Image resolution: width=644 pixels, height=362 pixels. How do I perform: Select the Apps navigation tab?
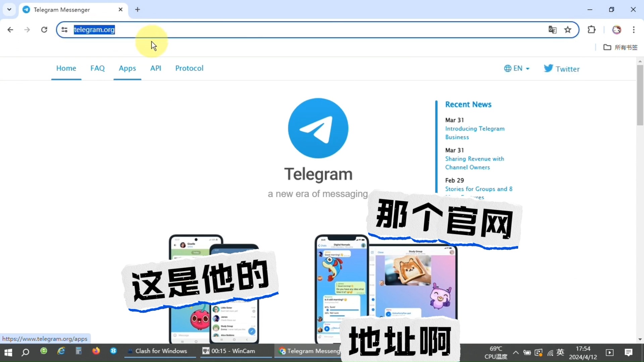click(127, 68)
